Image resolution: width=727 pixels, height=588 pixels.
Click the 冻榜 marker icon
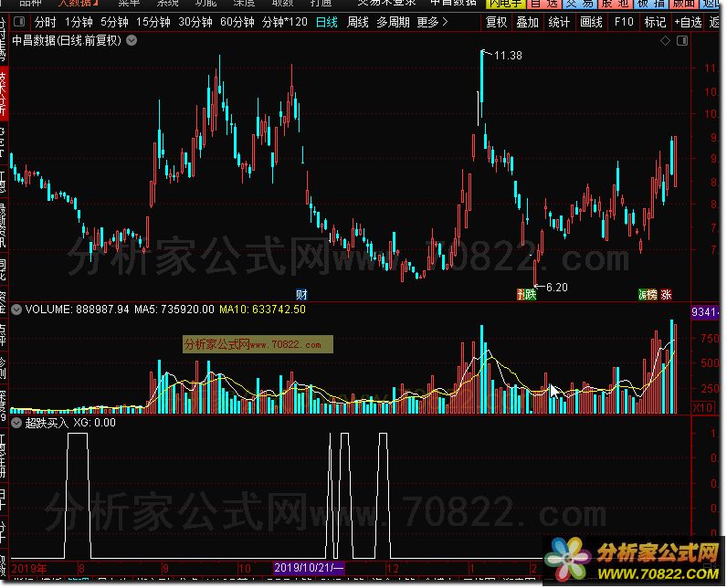click(x=647, y=294)
